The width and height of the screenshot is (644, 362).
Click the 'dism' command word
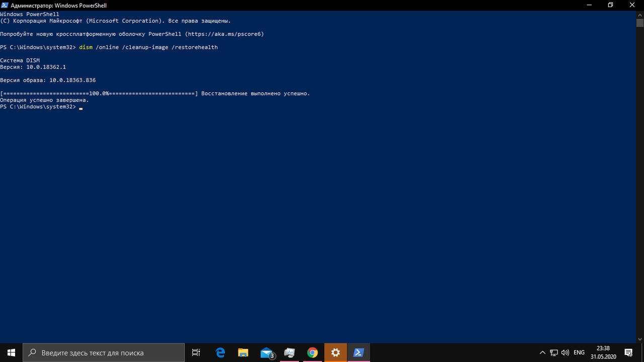86,47
